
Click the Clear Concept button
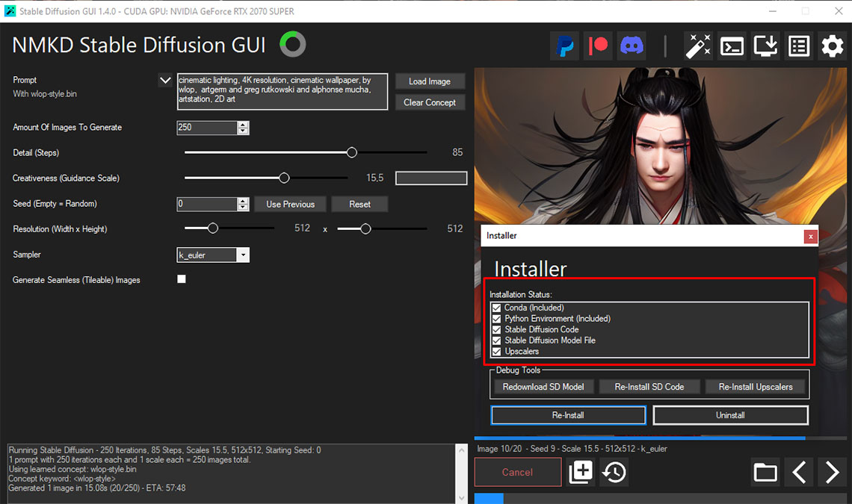pos(430,102)
